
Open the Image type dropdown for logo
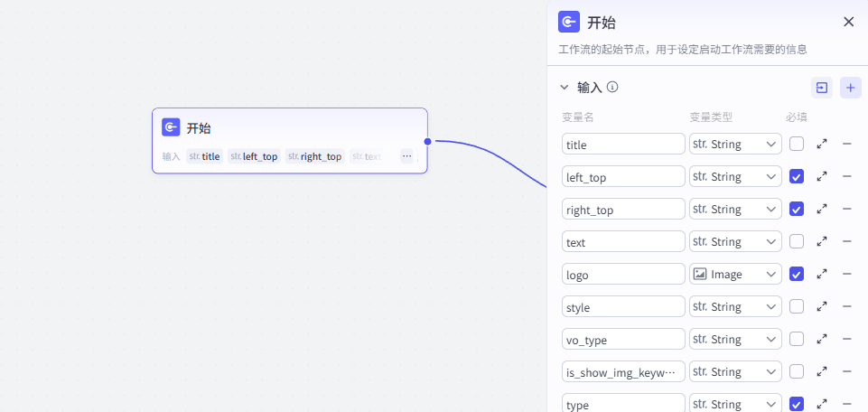click(735, 274)
